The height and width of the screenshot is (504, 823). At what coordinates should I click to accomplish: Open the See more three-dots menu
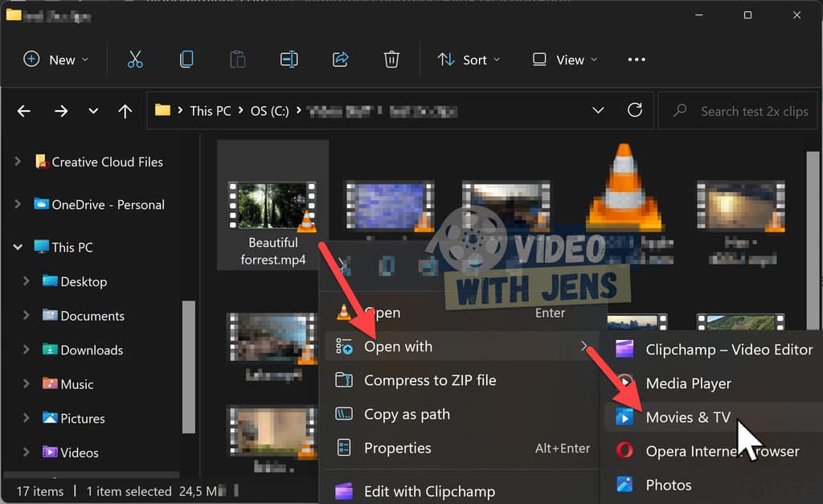pyautogui.click(x=637, y=59)
